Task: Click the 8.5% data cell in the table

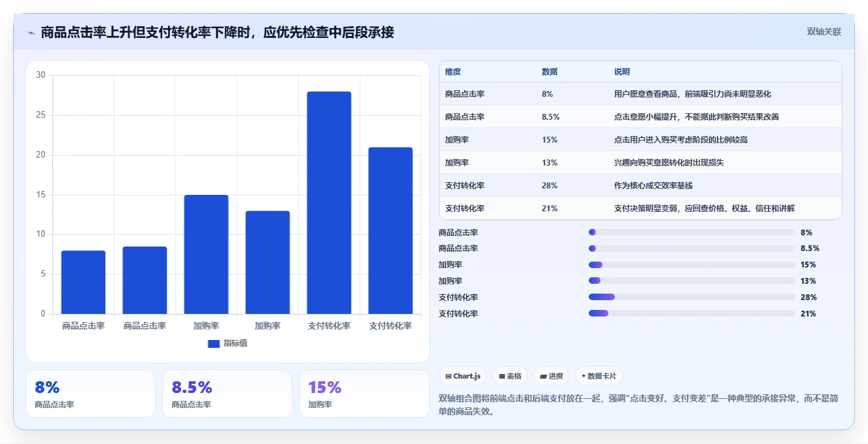Action: pos(551,117)
